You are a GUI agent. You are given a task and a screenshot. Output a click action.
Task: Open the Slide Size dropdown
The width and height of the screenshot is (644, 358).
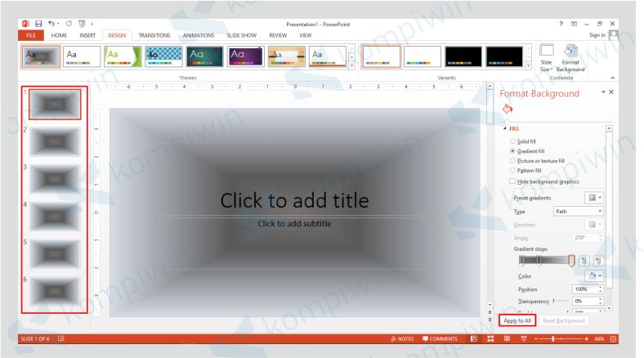(546, 58)
